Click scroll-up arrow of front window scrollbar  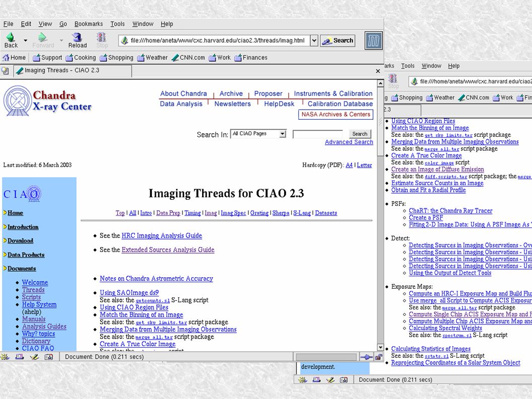(x=380, y=84)
